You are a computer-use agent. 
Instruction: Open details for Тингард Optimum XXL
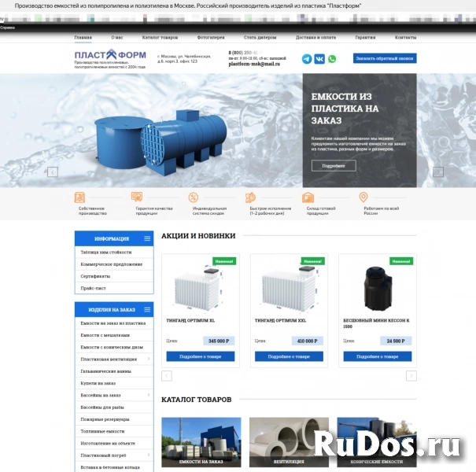[289, 357]
